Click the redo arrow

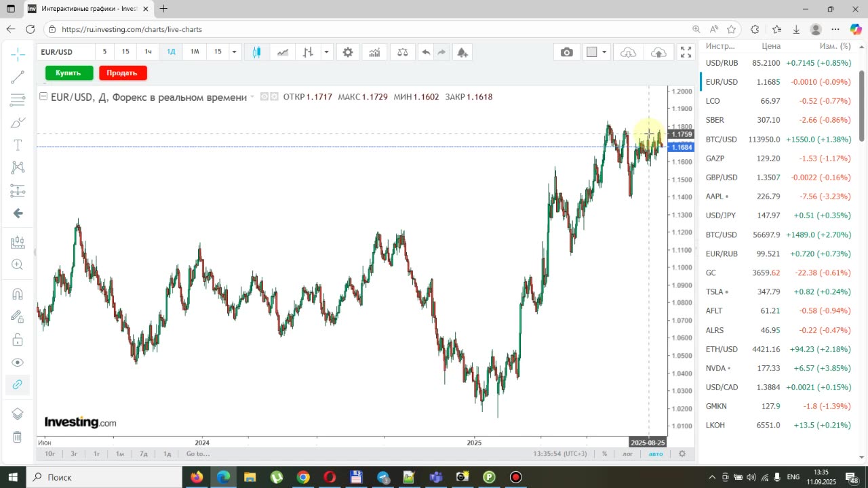(x=441, y=52)
